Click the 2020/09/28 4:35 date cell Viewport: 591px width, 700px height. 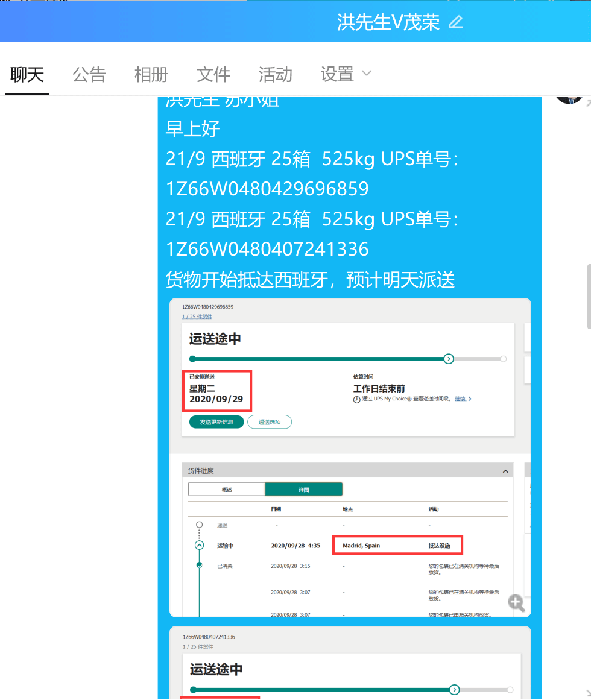click(295, 546)
